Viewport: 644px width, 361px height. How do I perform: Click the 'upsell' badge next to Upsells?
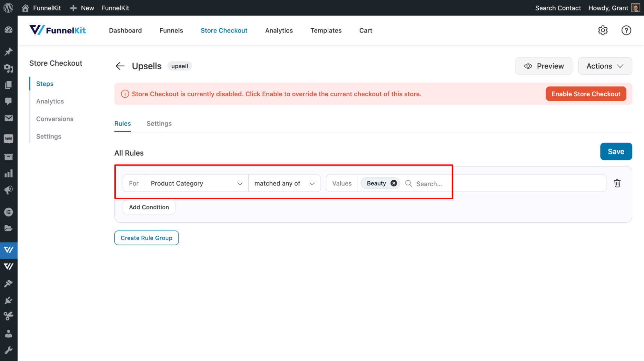coord(179,66)
